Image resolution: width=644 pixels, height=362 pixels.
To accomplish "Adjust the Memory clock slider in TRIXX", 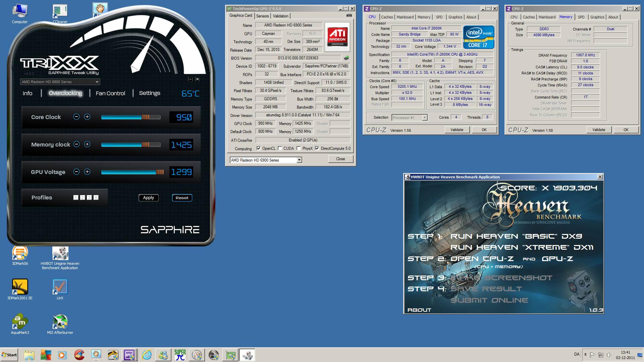I will (131, 144).
